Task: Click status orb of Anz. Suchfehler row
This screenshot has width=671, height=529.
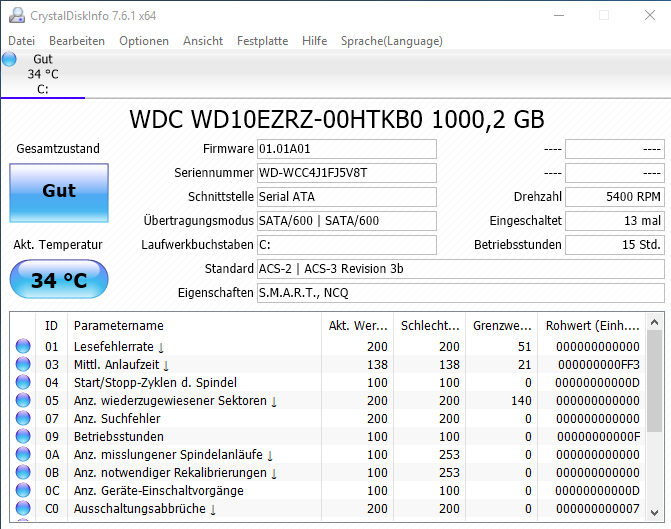Action: (23, 418)
